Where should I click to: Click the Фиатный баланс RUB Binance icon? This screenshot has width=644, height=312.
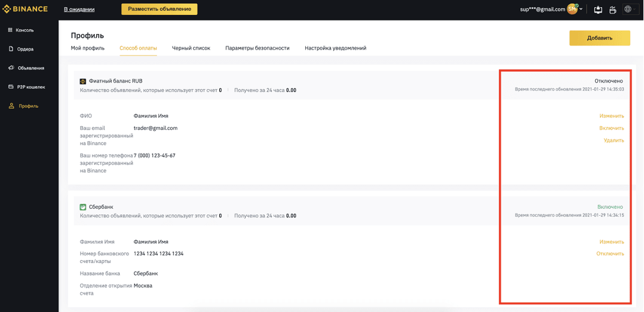82,81
